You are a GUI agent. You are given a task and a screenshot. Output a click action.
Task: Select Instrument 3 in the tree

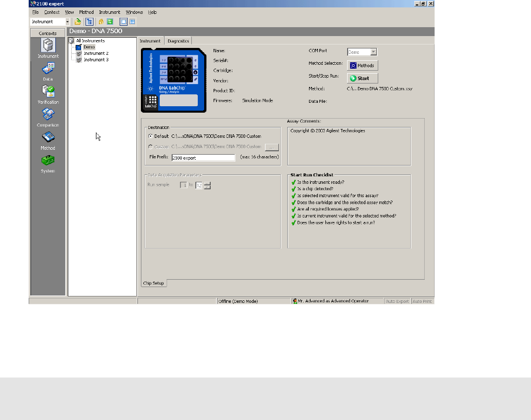click(96, 60)
